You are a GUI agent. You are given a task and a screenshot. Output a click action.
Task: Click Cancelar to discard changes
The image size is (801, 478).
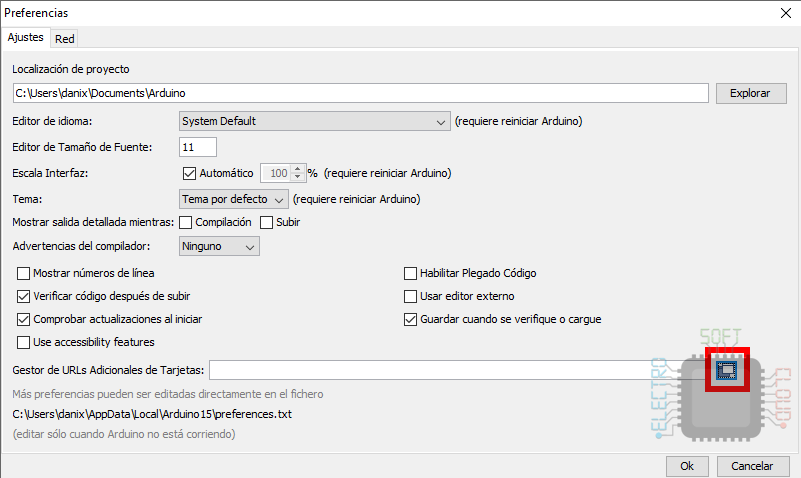(x=753, y=466)
